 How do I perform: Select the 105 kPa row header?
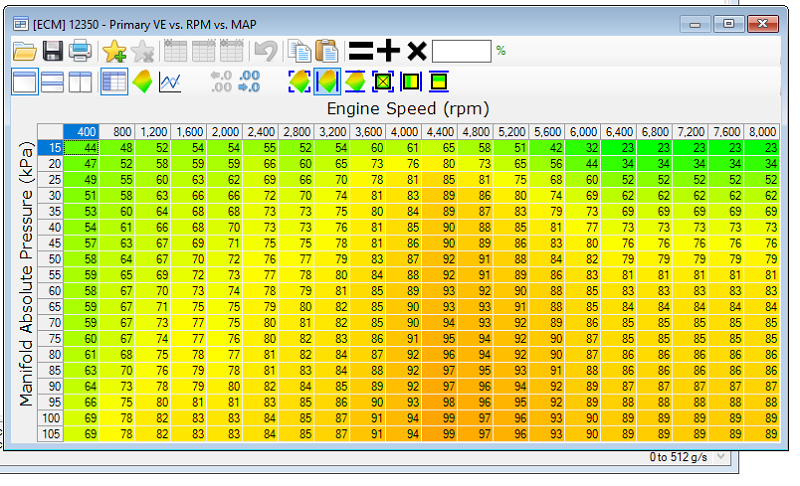[51, 434]
